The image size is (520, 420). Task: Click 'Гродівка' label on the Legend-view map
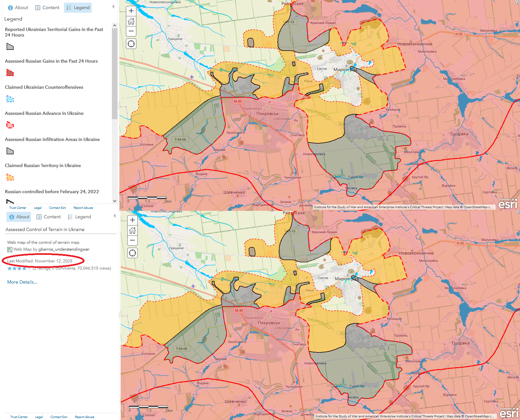[x=459, y=134]
